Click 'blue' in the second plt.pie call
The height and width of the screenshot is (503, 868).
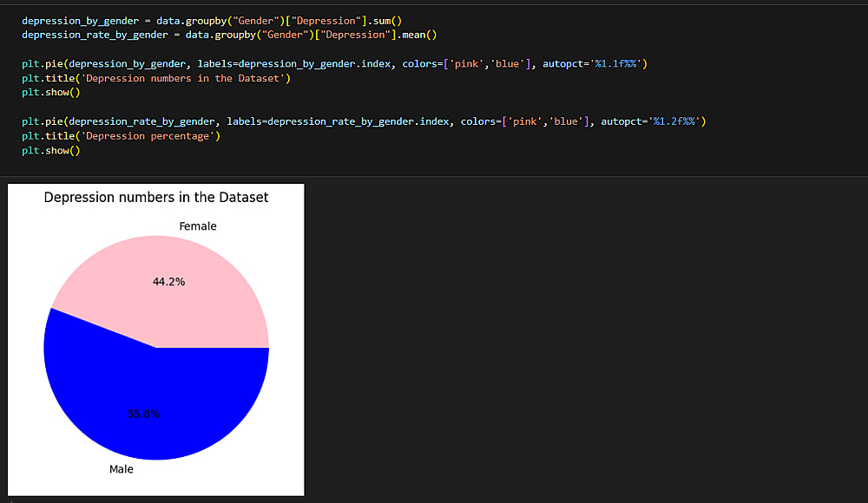pos(565,121)
